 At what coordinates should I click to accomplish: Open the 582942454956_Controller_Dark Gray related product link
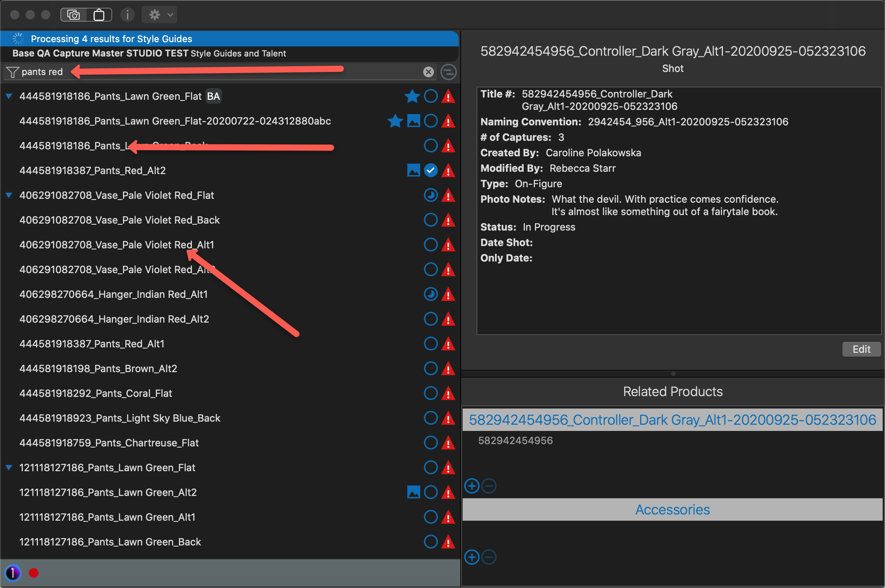(672, 420)
